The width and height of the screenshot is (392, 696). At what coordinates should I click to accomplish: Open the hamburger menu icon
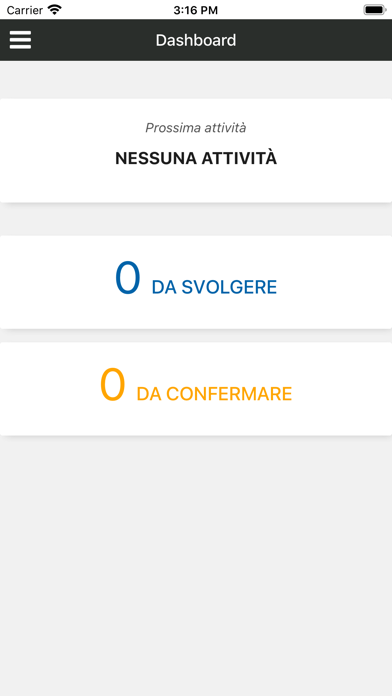coord(20,40)
